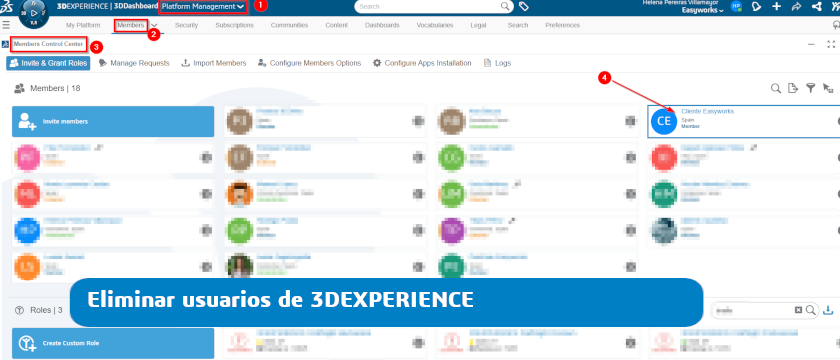Screen dimensions: 840x360
Task: Download roles list with download icon
Action: 828,310
